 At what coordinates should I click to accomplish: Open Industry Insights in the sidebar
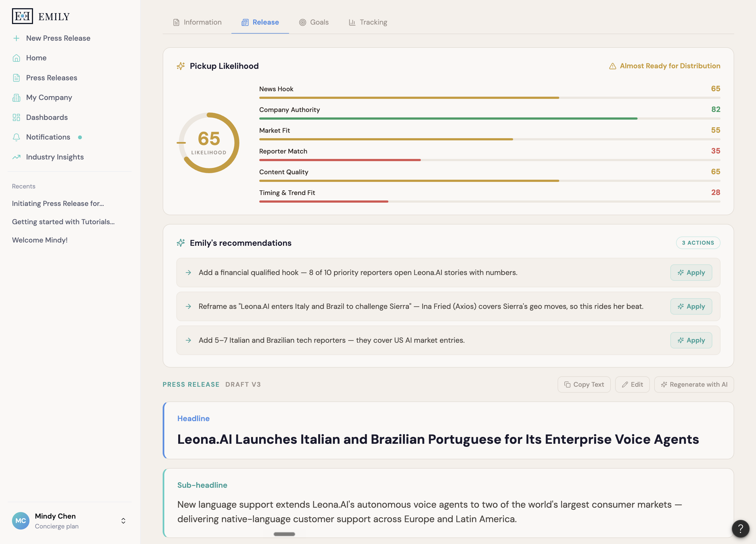click(x=55, y=157)
